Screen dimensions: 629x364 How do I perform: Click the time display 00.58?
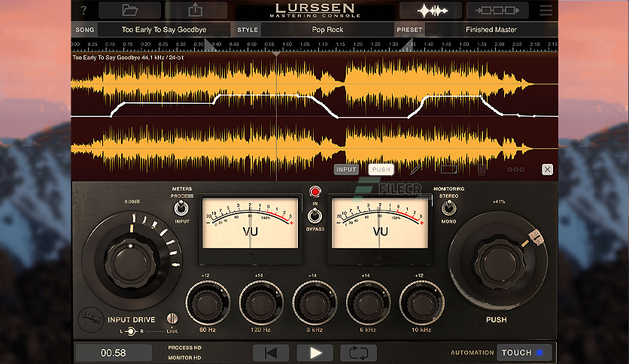point(114,353)
